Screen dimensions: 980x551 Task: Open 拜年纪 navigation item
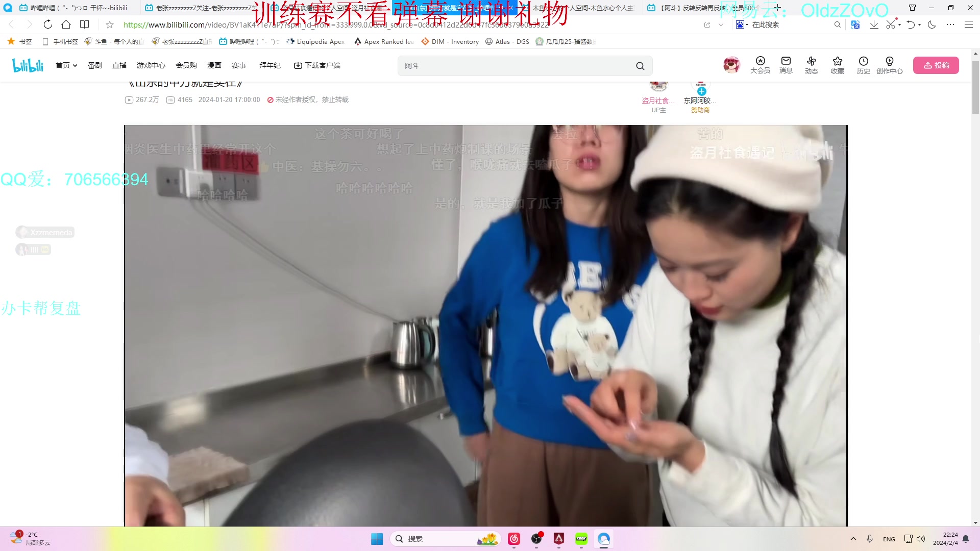pos(270,65)
